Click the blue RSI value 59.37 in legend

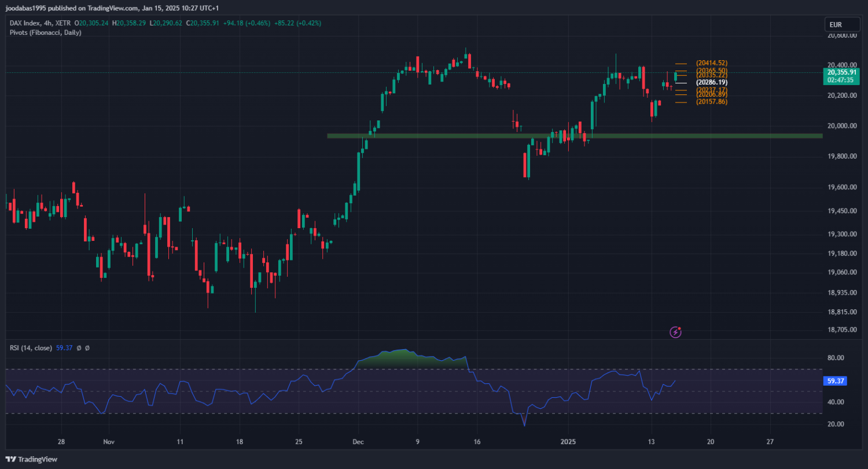(x=62, y=348)
